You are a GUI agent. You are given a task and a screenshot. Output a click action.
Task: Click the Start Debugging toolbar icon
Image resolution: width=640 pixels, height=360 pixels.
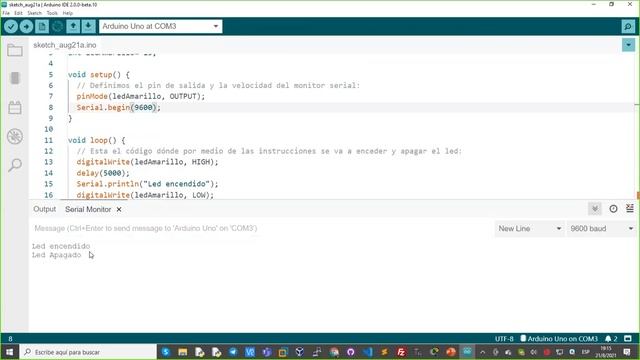[x=57, y=27]
